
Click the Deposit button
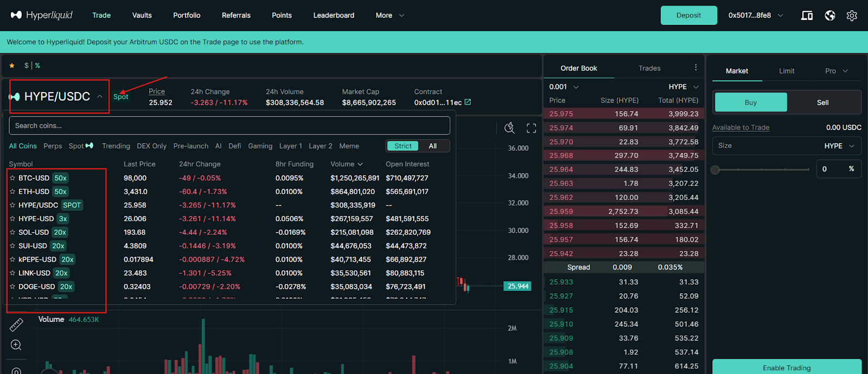[x=688, y=15]
